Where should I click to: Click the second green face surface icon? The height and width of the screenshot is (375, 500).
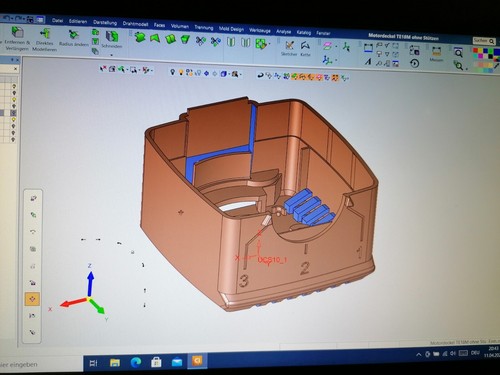coord(155,38)
